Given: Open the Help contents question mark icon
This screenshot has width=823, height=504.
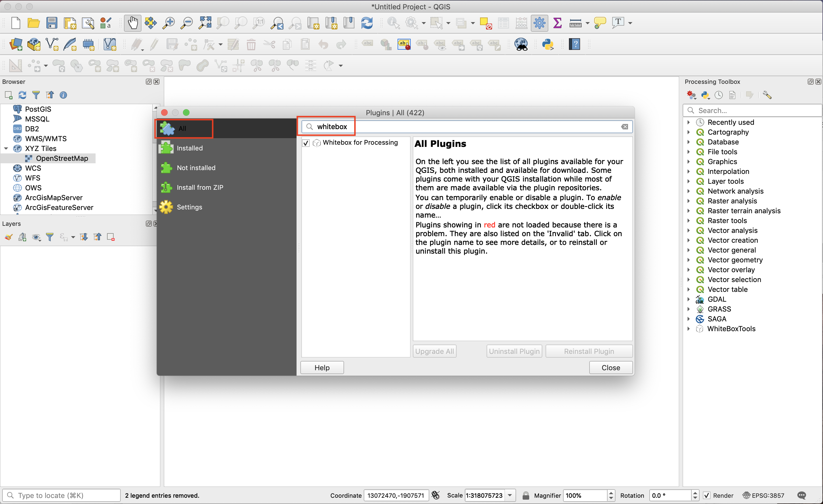Looking at the screenshot, I should click(x=575, y=44).
